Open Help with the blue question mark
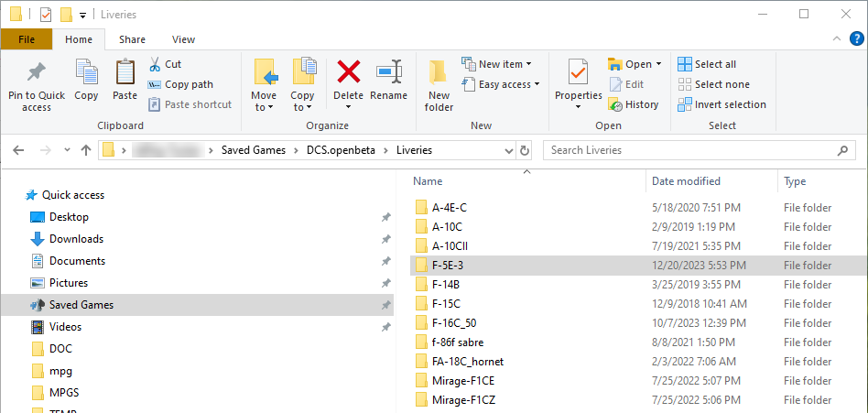This screenshot has height=413, width=868. pyautogui.click(x=856, y=38)
